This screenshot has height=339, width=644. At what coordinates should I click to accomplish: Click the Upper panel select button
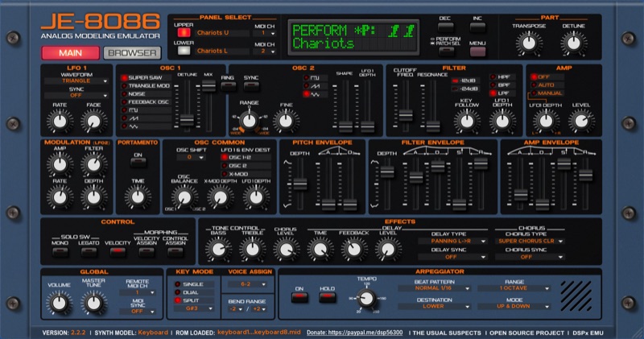[x=184, y=32]
